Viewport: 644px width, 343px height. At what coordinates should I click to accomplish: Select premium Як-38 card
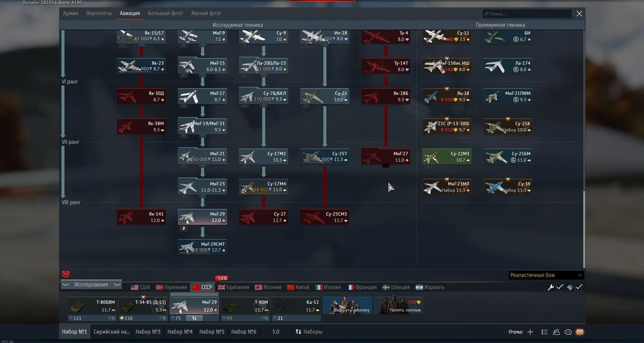click(447, 96)
